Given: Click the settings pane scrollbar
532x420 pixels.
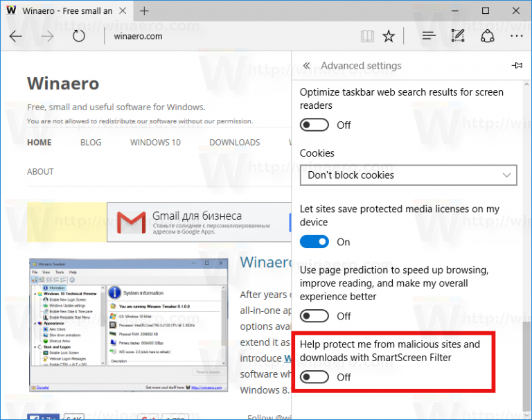Looking at the screenshot, I should click(526, 365).
